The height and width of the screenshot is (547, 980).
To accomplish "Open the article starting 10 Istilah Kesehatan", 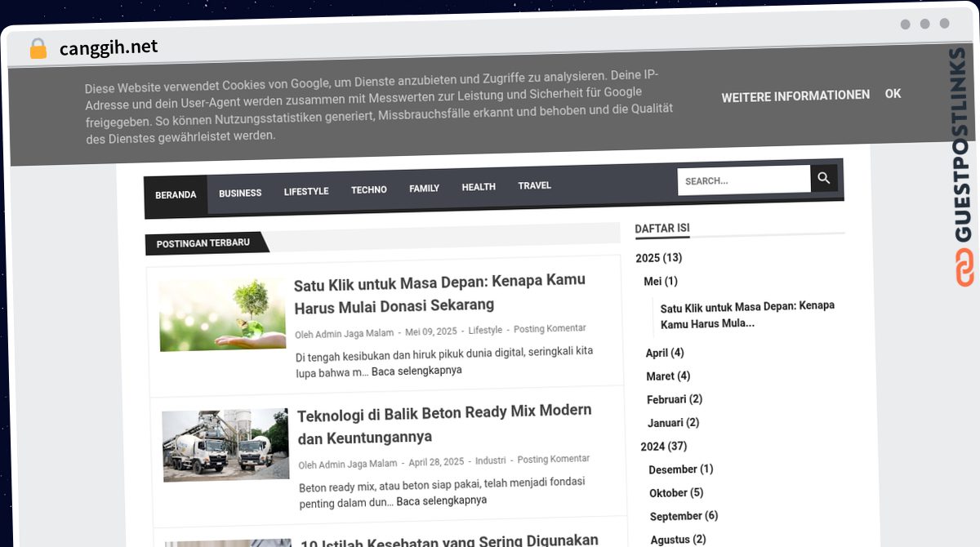I will [449, 540].
